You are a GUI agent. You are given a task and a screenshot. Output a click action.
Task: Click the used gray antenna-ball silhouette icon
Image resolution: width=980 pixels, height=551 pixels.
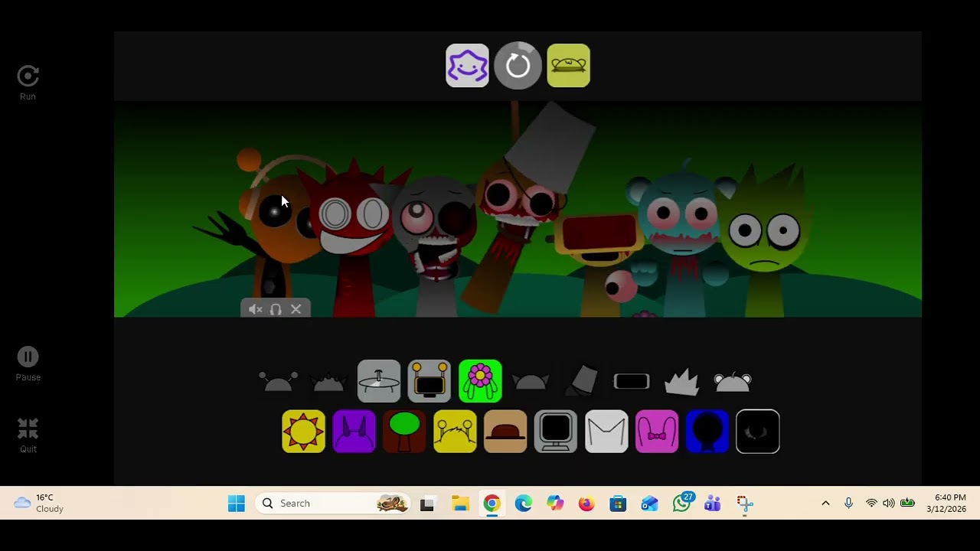point(278,381)
